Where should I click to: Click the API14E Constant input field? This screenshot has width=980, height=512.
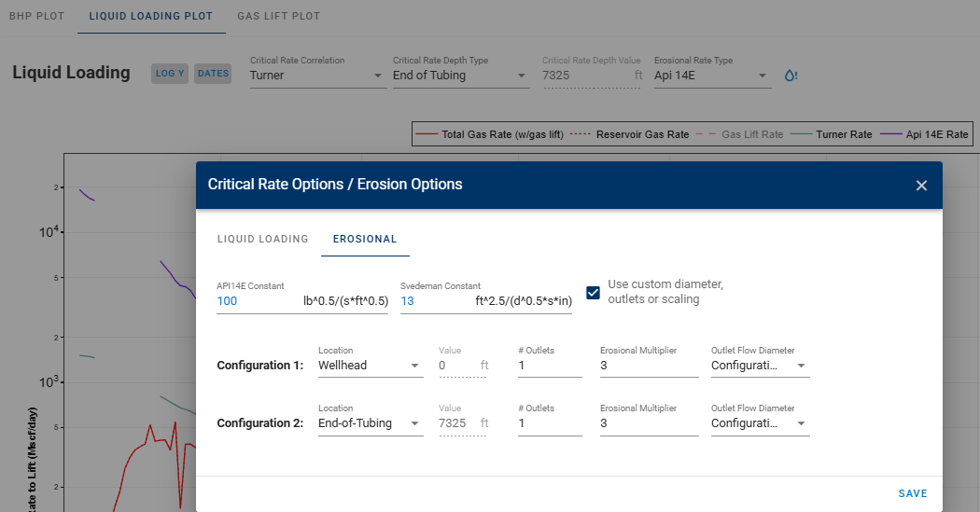pyautogui.click(x=257, y=301)
